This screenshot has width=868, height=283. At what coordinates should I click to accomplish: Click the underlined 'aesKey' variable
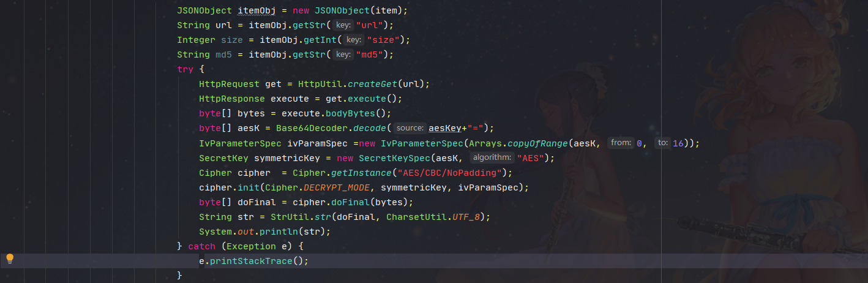click(444, 128)
